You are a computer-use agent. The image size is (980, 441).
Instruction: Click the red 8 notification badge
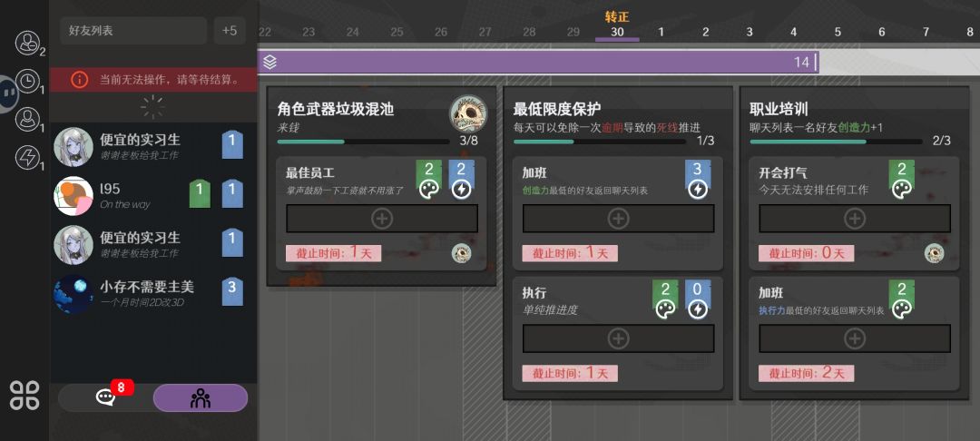(x=122, y=387)
